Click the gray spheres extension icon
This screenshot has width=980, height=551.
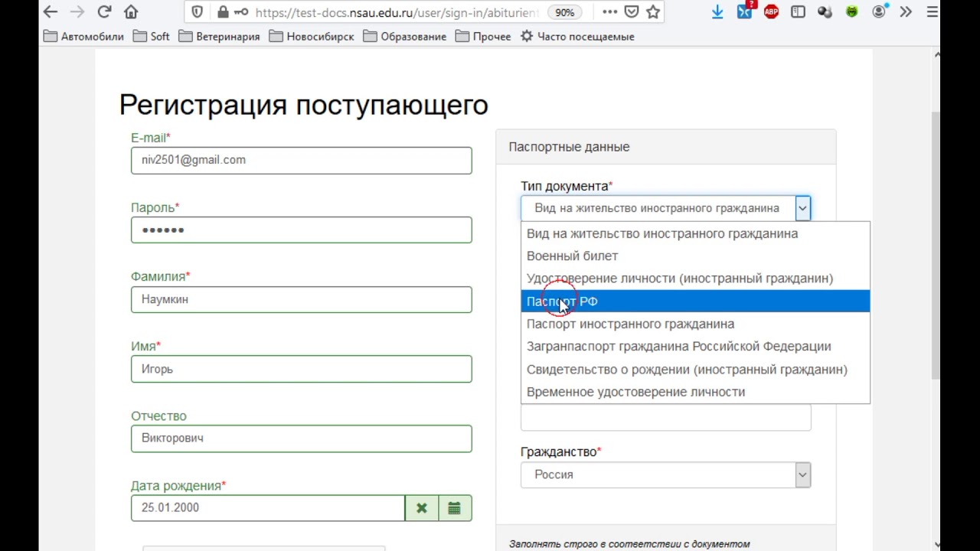click(825, 12)
